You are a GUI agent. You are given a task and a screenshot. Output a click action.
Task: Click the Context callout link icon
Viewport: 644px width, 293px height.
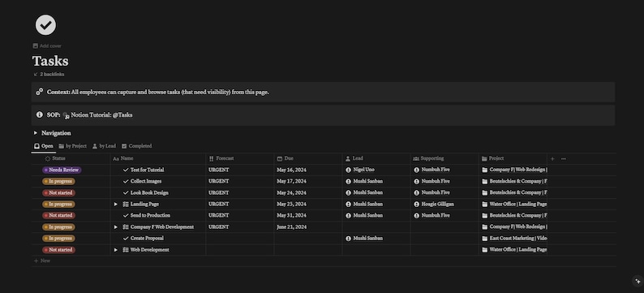(x=40, y=92)
